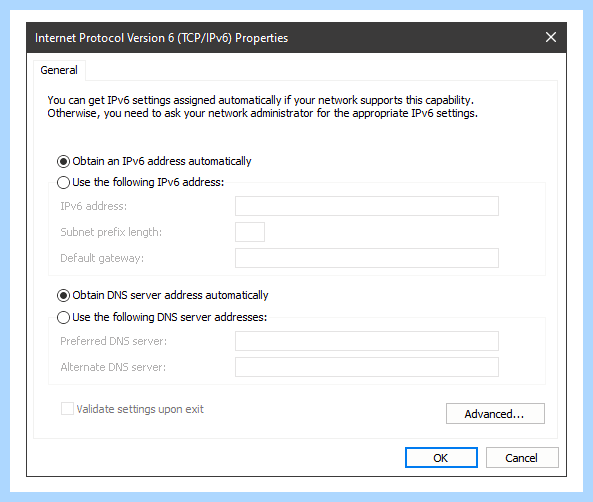Click the Subnet prefix length field

[250, 232]
